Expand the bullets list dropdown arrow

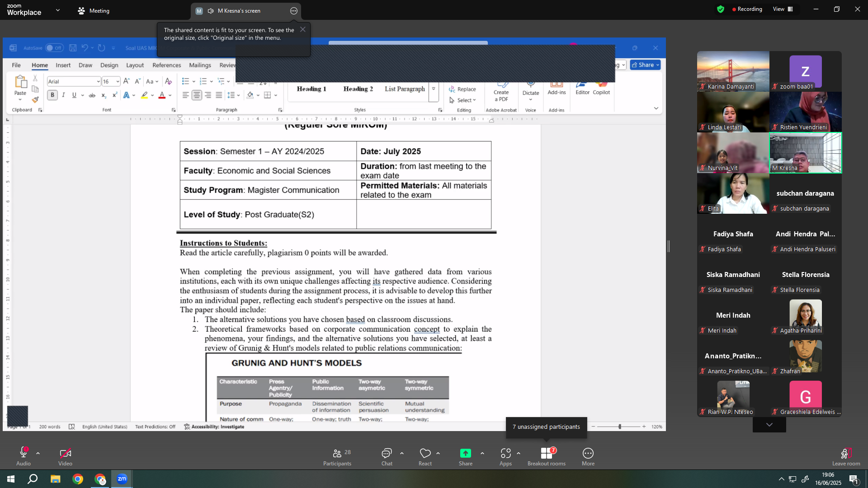[x=193, y=81]
